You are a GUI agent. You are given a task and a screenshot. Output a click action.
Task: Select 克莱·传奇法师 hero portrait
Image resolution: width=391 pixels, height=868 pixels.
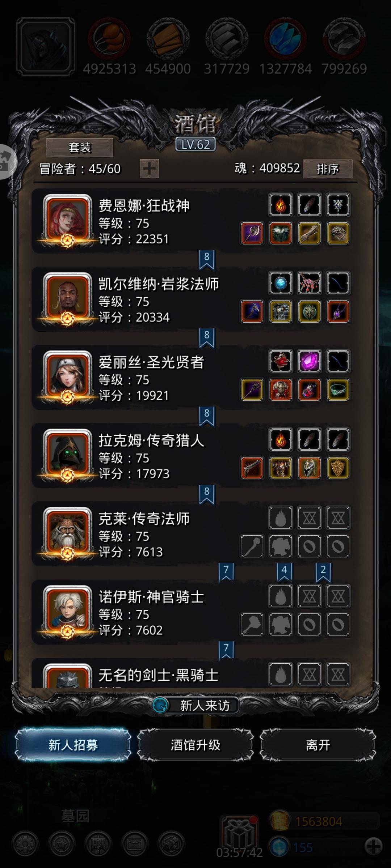(67, 532)
